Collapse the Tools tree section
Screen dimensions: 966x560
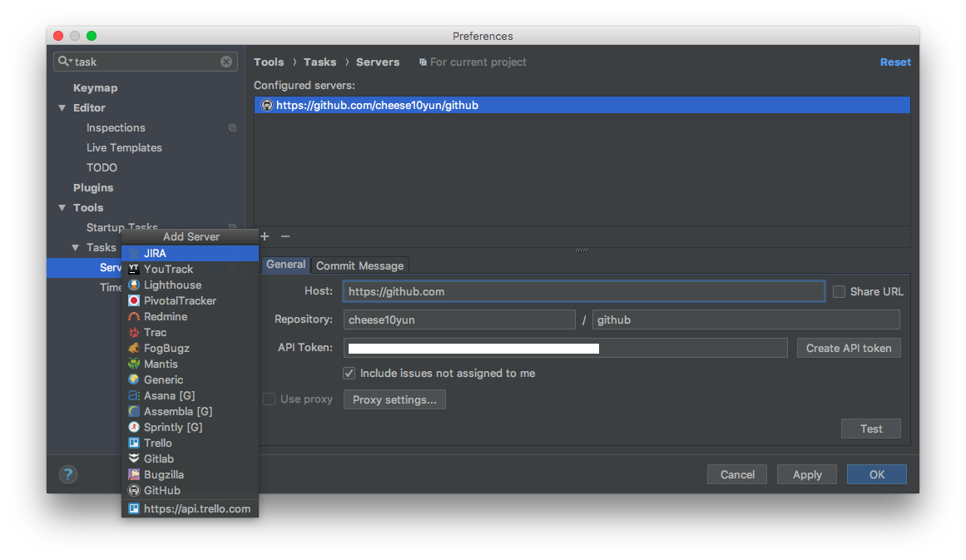[62, 208]
